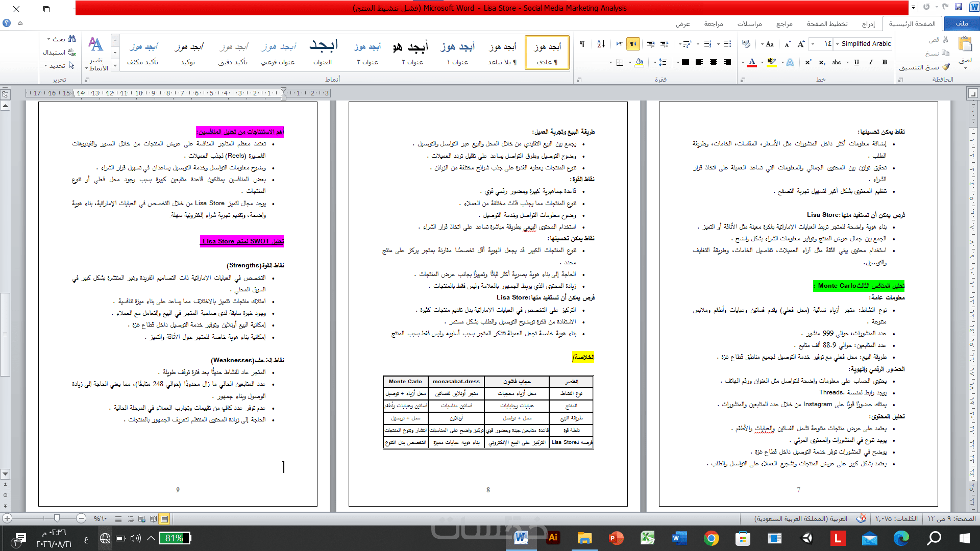Apply the Title (العنوان) style
980x551 pixels.
click(x=323, y=53)
